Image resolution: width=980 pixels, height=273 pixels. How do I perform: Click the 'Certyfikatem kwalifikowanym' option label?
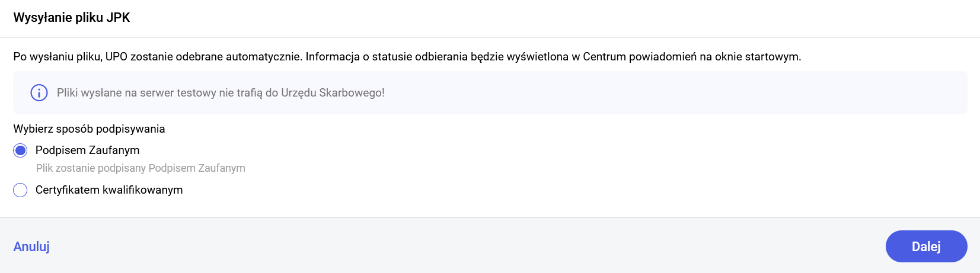click(109, 190)
